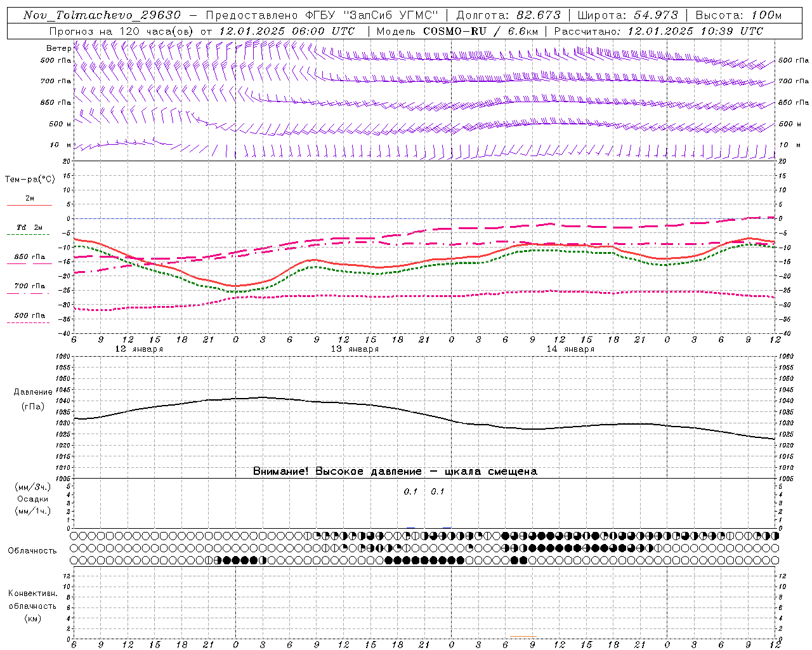Click the red line sample under 850 гПа legend

[x=29, y=264]
